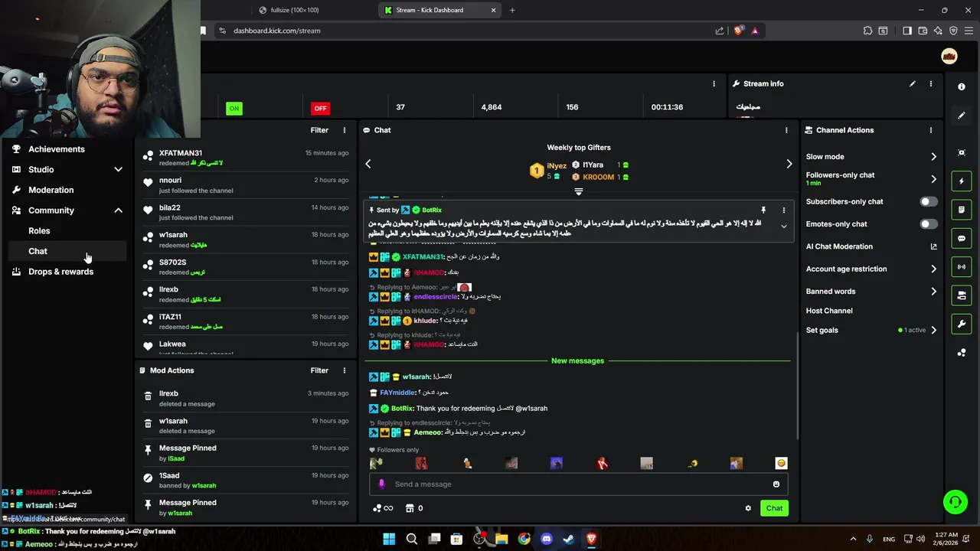Click Filter on the activity feed panel
Screen dimensions: 980x551
click(x=319, y=130)
